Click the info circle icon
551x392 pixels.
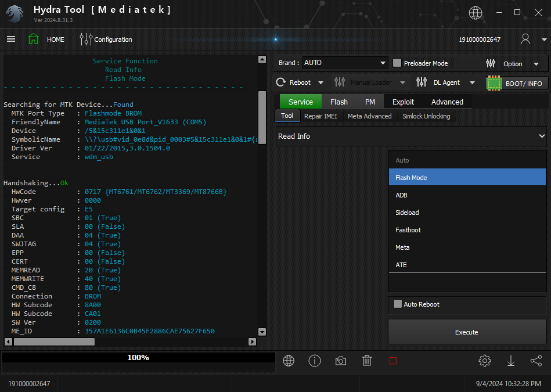coord(315,361)
